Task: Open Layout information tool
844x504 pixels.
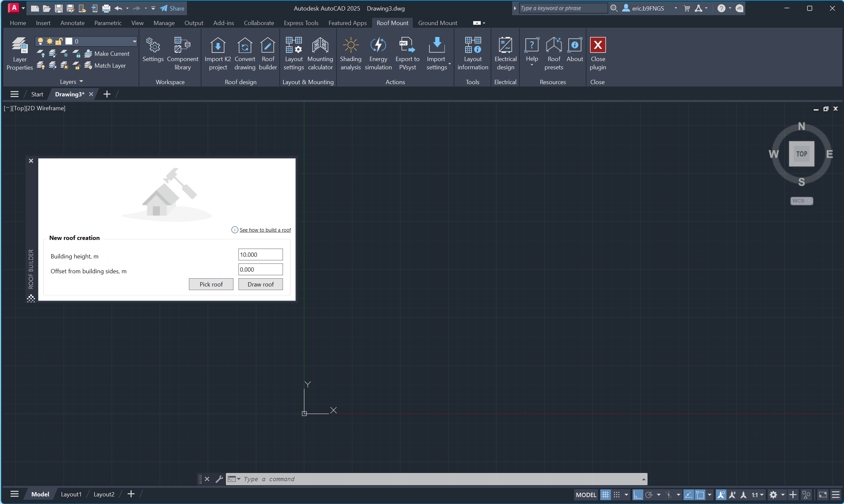Action: click(x=473, y=54)
